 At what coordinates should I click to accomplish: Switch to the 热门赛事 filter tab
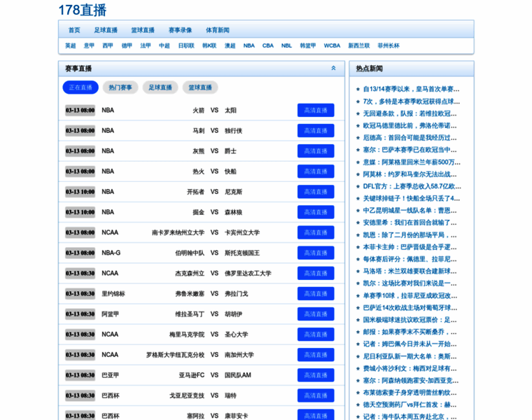(120, 87)
